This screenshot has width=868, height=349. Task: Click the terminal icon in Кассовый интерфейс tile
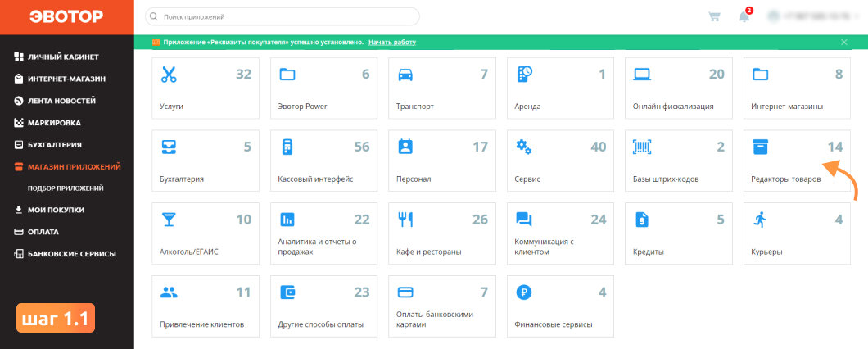pyautogui.click(x=287, y=147)
